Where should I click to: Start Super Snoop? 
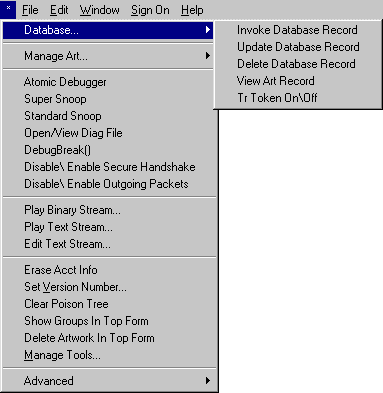click(x=55, y=99)
